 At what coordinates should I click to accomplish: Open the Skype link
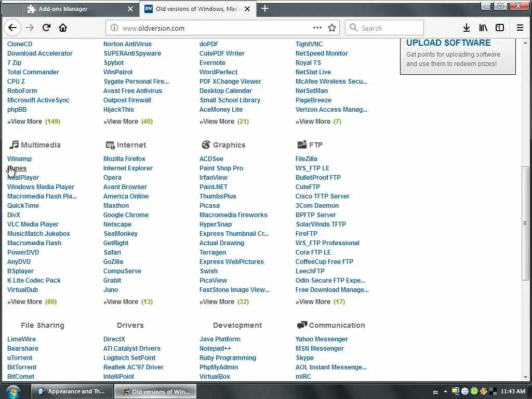coord(304,358)
